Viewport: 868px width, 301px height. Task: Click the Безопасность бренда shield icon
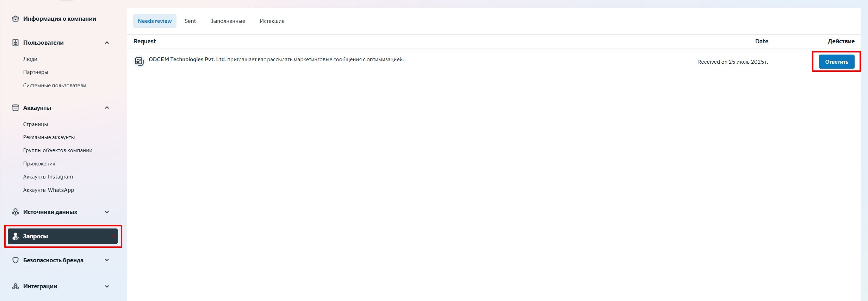(15, 260)
